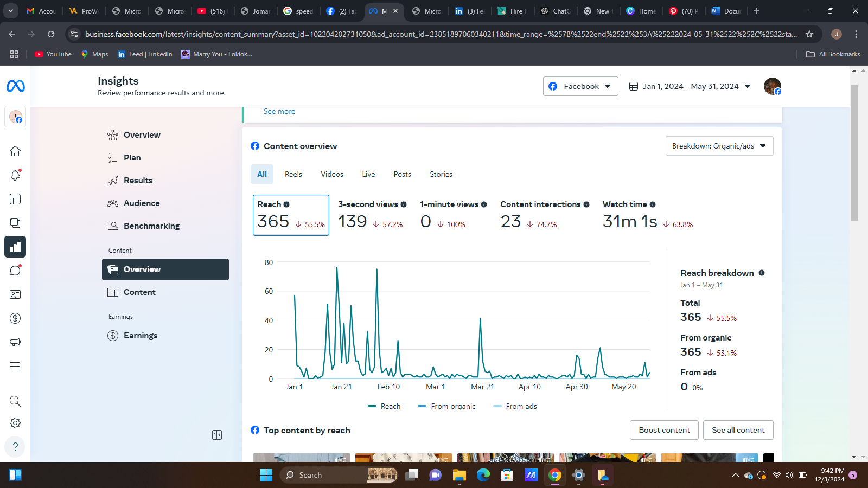Open the notifications bell in sidebar

[15, 175]
